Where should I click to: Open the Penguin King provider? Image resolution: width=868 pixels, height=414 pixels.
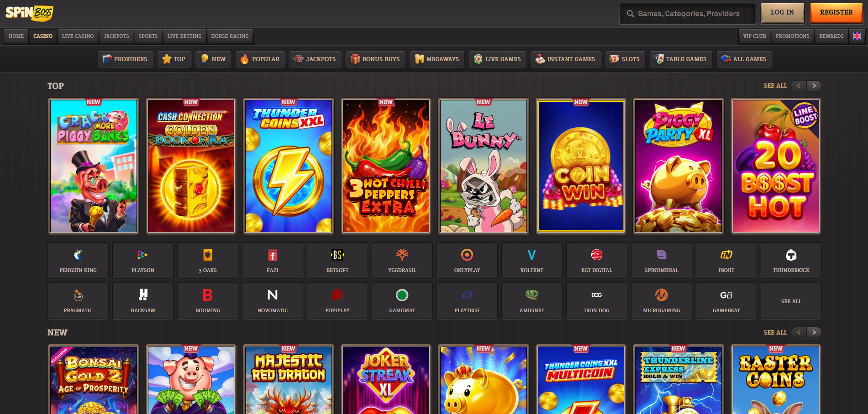[78, 261]
